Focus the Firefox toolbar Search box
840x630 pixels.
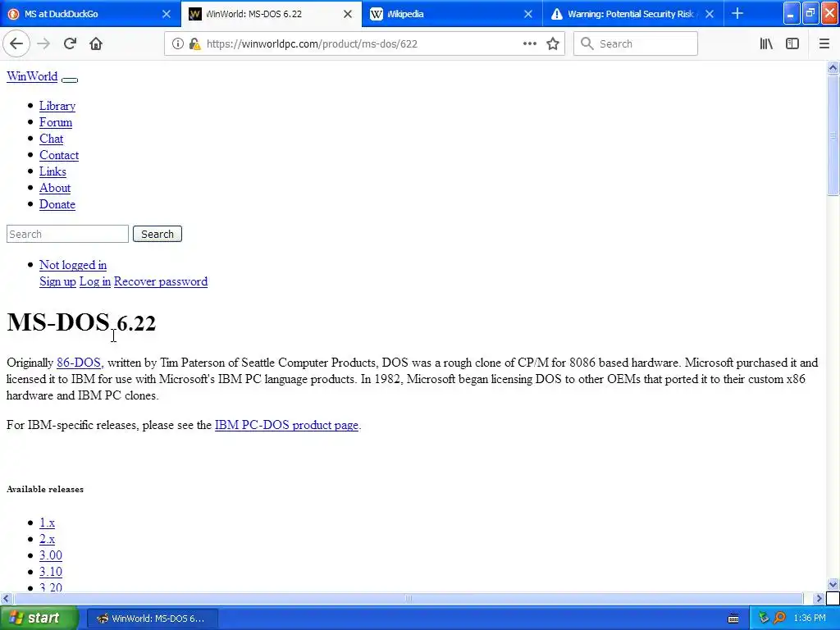636,44
